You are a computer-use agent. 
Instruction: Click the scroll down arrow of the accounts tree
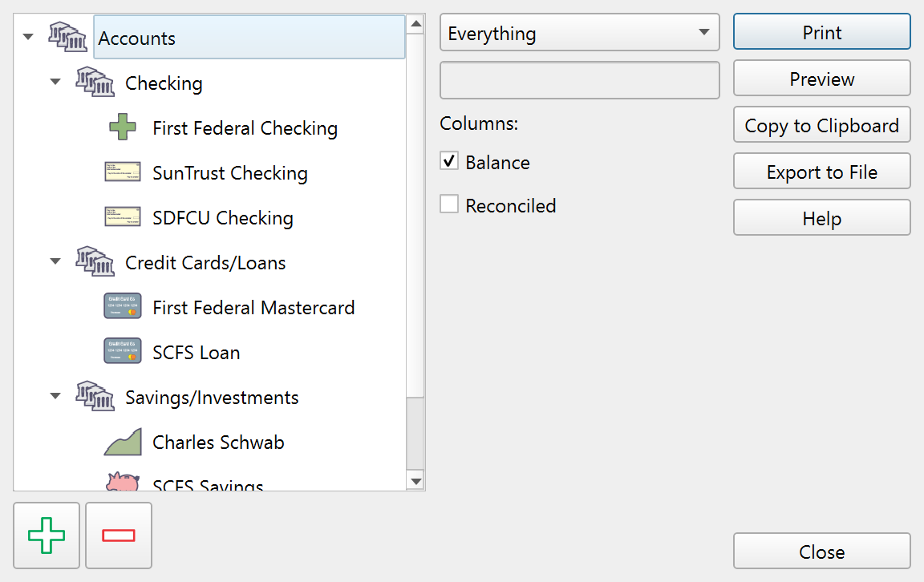click(416, 481)
